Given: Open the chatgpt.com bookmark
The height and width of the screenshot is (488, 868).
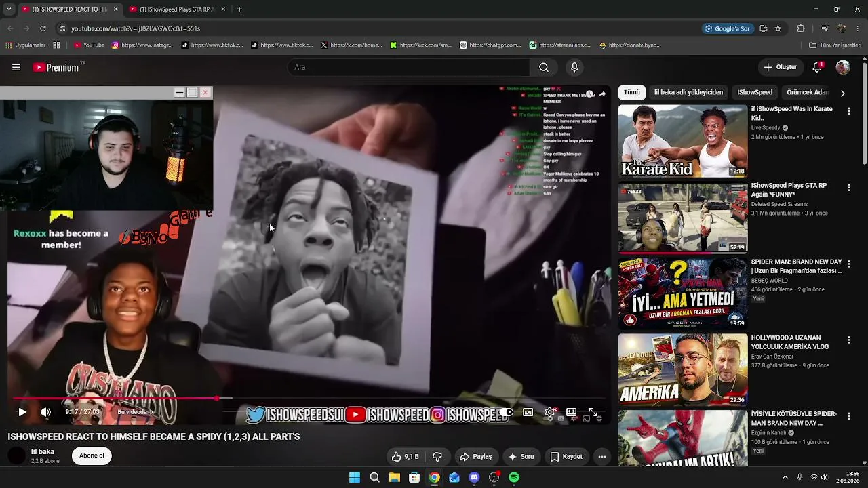Looking at the screenshot, I should tap(490, 45).
